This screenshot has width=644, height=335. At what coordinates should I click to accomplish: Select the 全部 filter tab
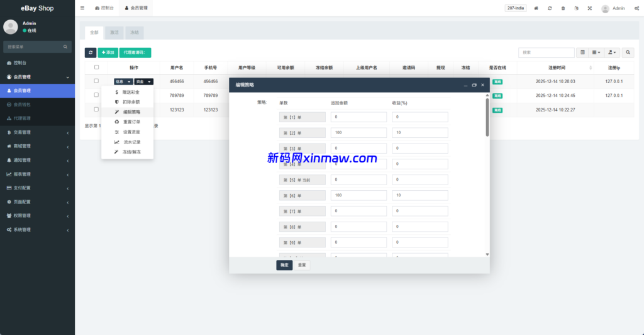click(94, 33)
